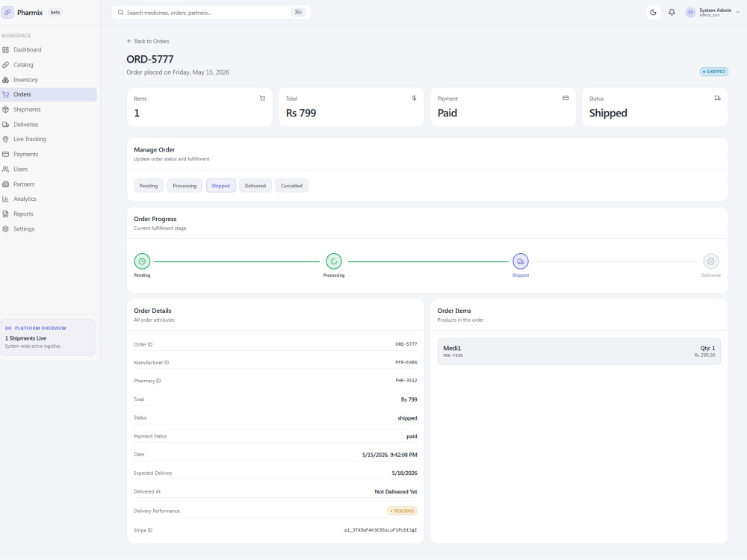Click the search magnifier icon

[120, 13]
